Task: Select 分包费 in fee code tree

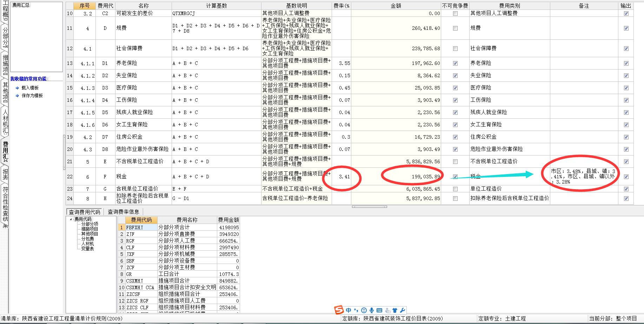Action: (87, 239)
